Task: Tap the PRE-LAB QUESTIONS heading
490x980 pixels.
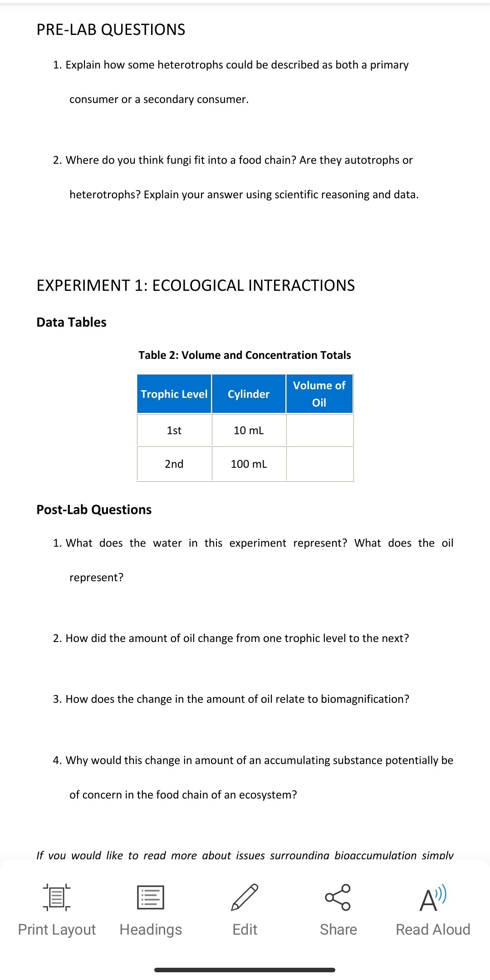Action: pyautogui.click(x=111, y=30)
